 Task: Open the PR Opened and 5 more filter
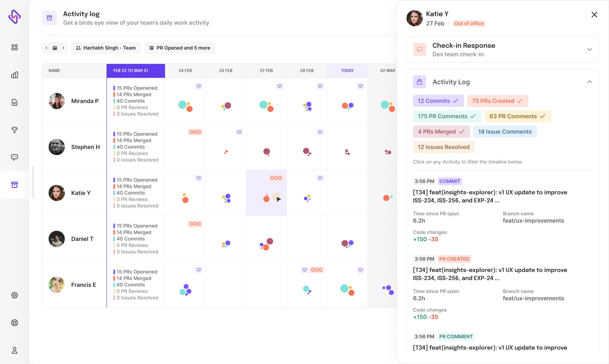click(180, 48)
